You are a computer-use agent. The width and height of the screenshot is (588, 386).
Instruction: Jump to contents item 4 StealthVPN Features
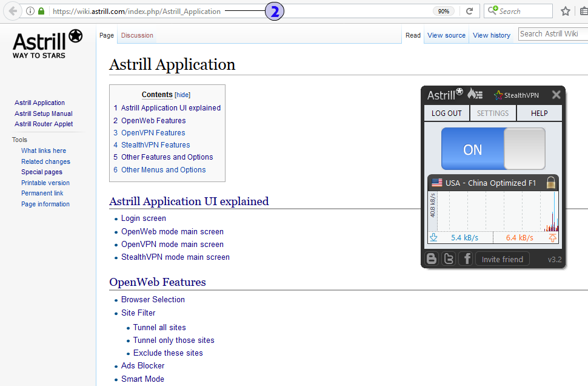point(152,144)
